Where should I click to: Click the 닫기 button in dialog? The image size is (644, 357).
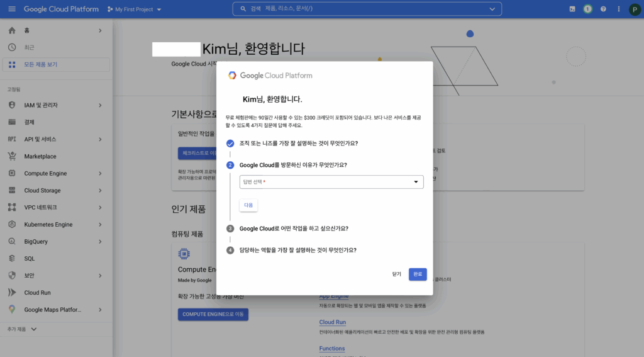pos(396,275)
